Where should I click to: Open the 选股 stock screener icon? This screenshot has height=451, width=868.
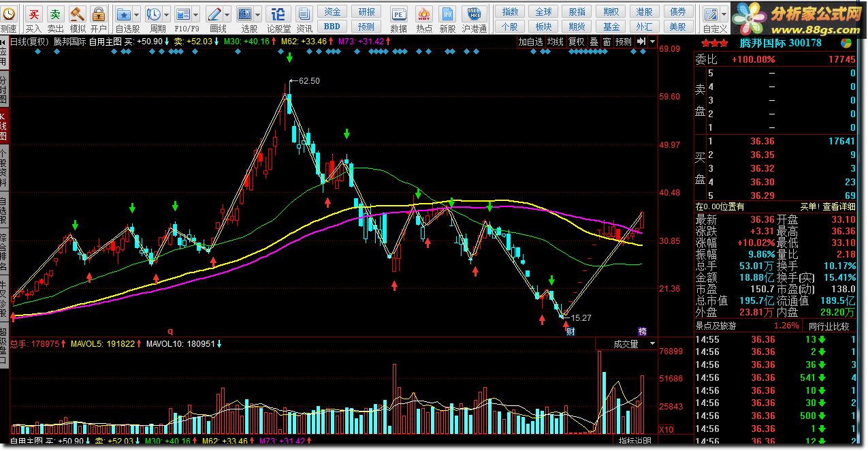pyautogui.click(x=245, y=14)
